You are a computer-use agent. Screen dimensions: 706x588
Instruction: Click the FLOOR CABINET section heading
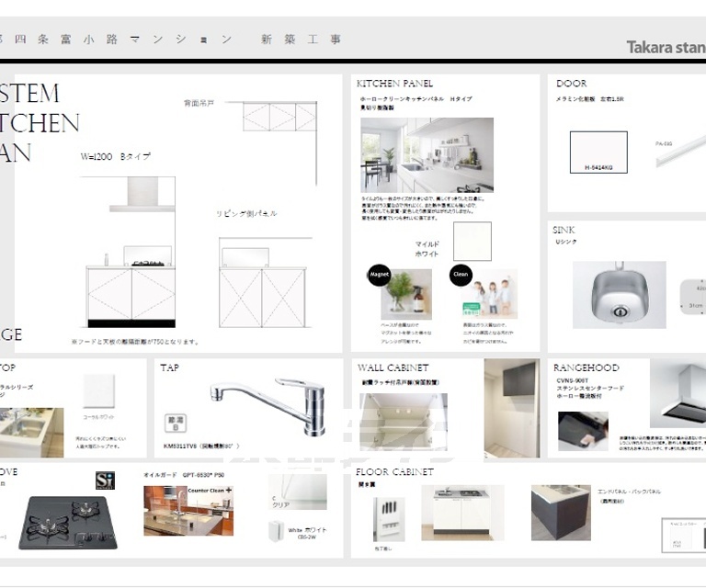click(394, 472)
